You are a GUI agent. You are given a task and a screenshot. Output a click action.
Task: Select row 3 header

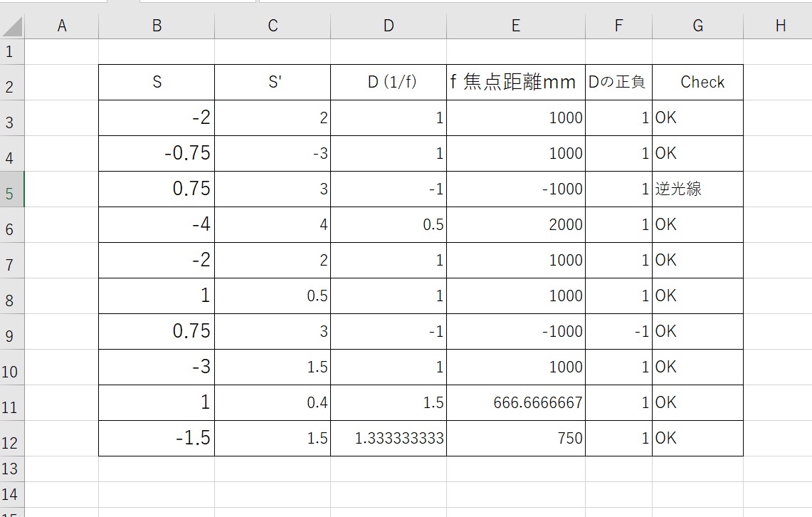12,118
